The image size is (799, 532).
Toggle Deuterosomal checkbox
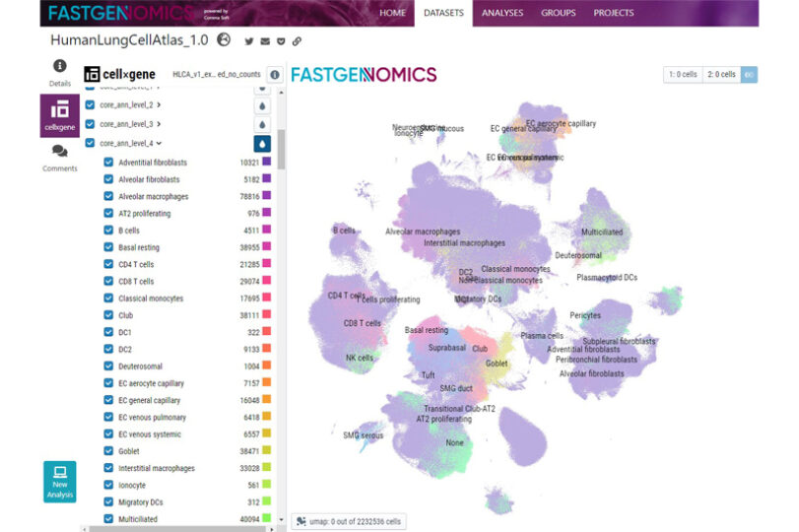pos(108,366)
